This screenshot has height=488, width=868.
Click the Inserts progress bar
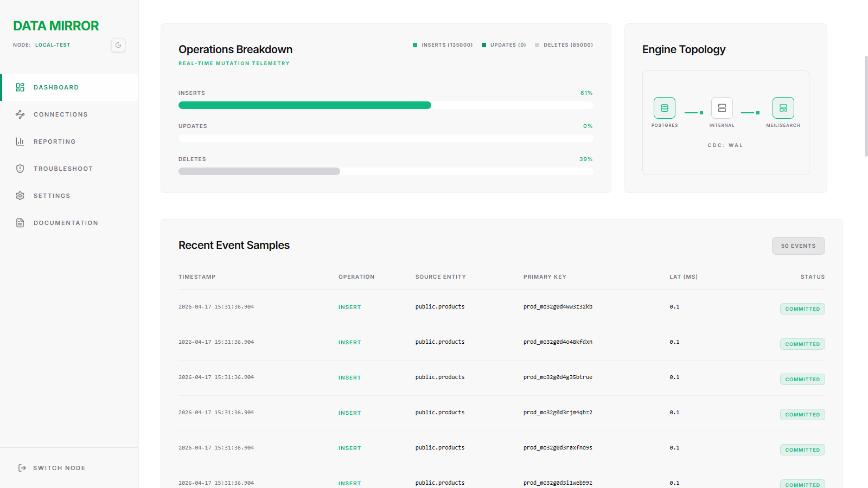click(386, 105)
